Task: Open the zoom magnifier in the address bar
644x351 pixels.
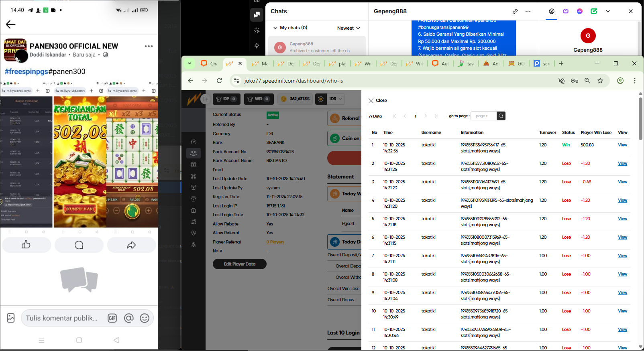Action: [587, 81]
